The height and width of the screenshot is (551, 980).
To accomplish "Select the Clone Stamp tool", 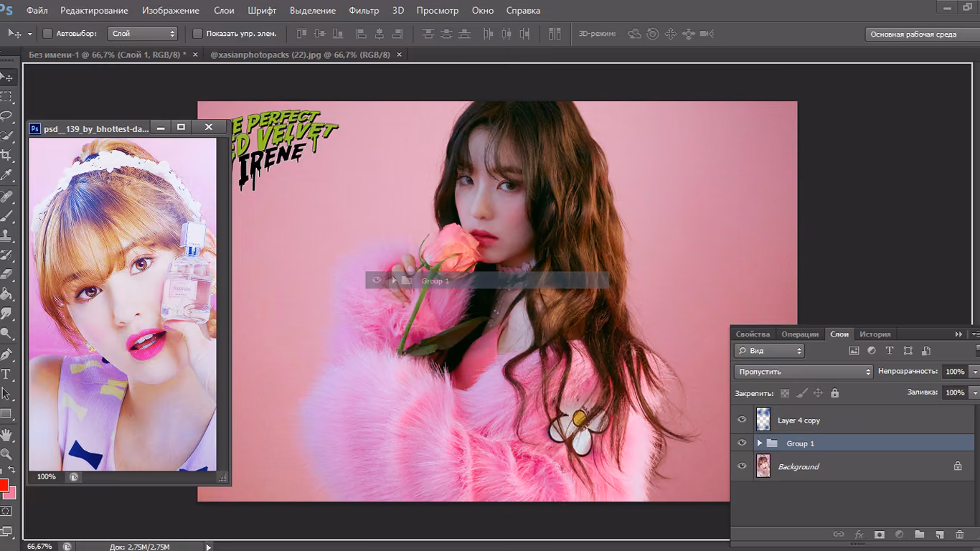I will pyautogui.click(x=6, y=235).
